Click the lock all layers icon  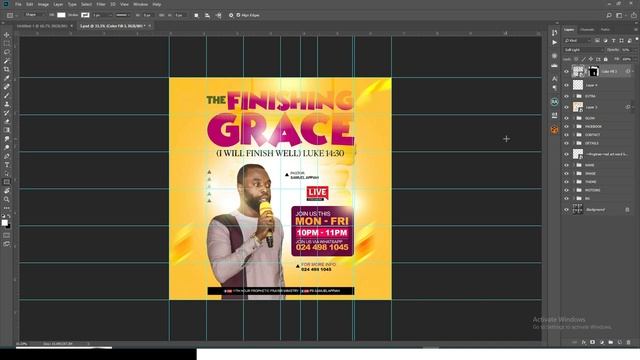(606, 59)
